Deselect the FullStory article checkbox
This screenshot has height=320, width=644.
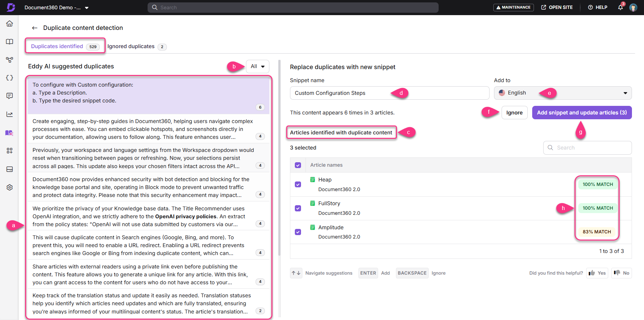tap(298, 208)
